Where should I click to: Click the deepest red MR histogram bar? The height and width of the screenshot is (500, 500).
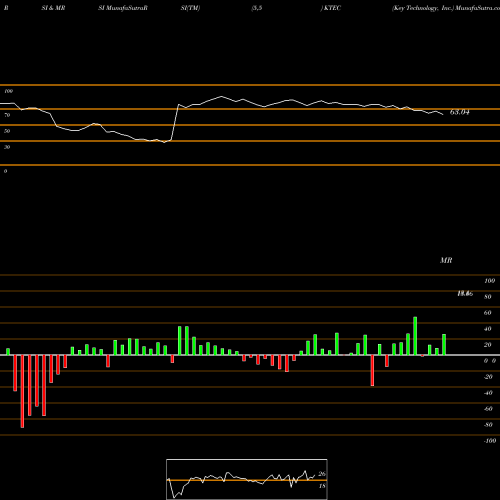point(22,391)
